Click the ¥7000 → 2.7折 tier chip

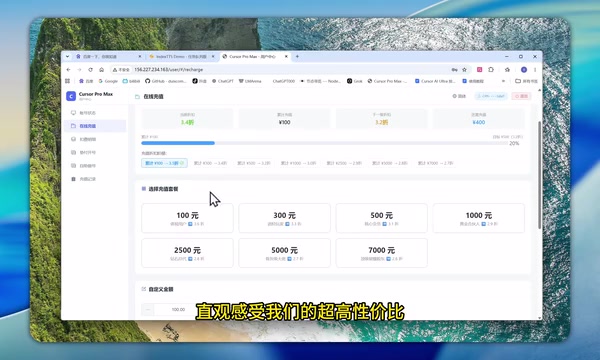[435, 163]
